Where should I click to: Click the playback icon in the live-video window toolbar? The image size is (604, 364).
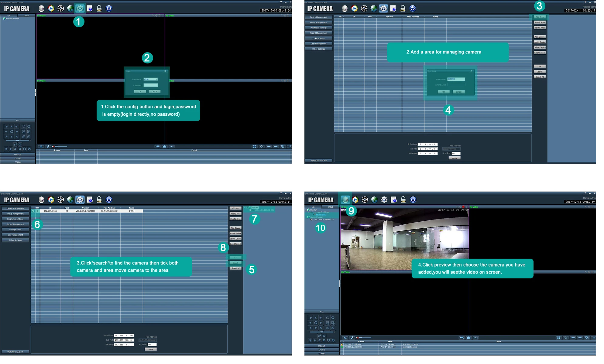355,200
